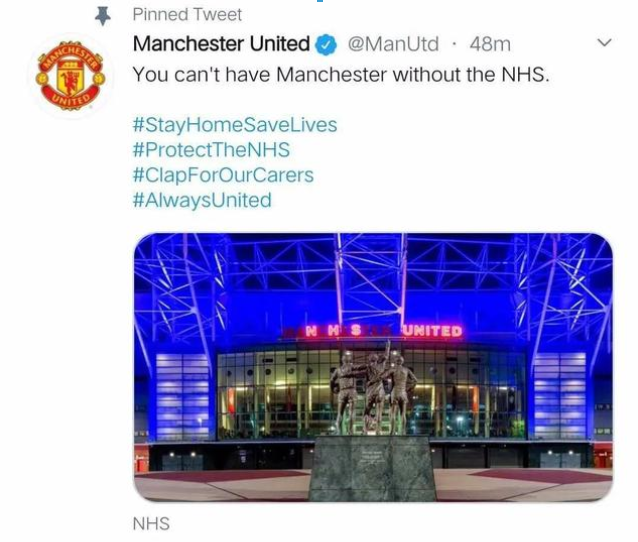Image resolution: width=638 pixels, height=542 pixels.
Task: Click the red UNITED sign in photo
Action: [x=433, y=331]
